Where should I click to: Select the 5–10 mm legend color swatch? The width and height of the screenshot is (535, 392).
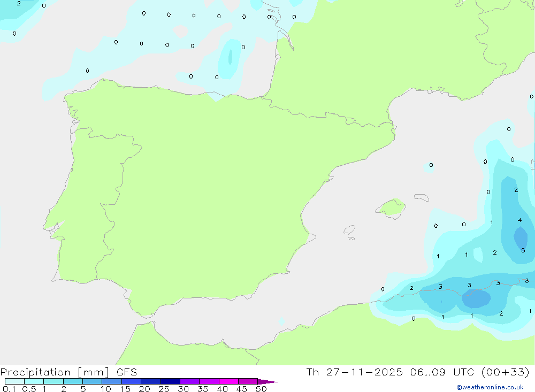click(93, 381)
